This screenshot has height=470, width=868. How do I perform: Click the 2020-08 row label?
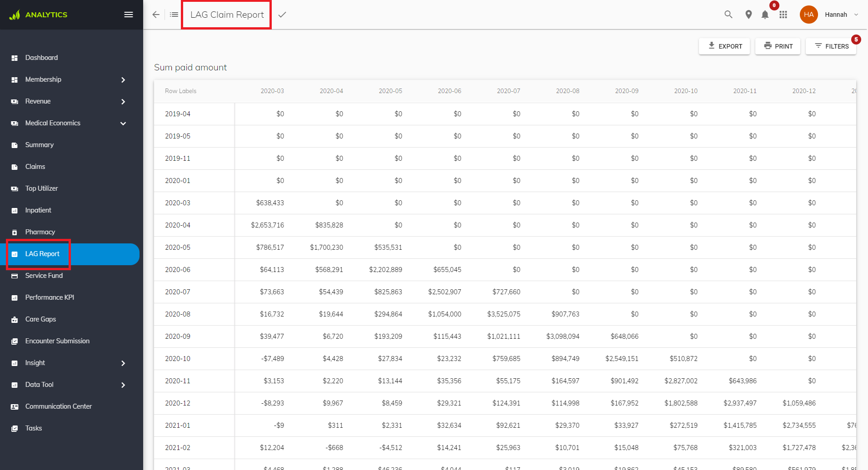pos(178,314)
